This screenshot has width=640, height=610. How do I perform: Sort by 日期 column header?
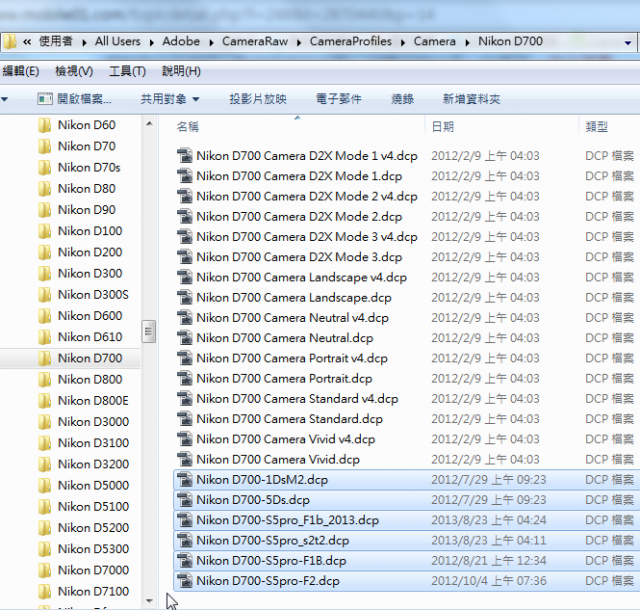coord(442,127)
